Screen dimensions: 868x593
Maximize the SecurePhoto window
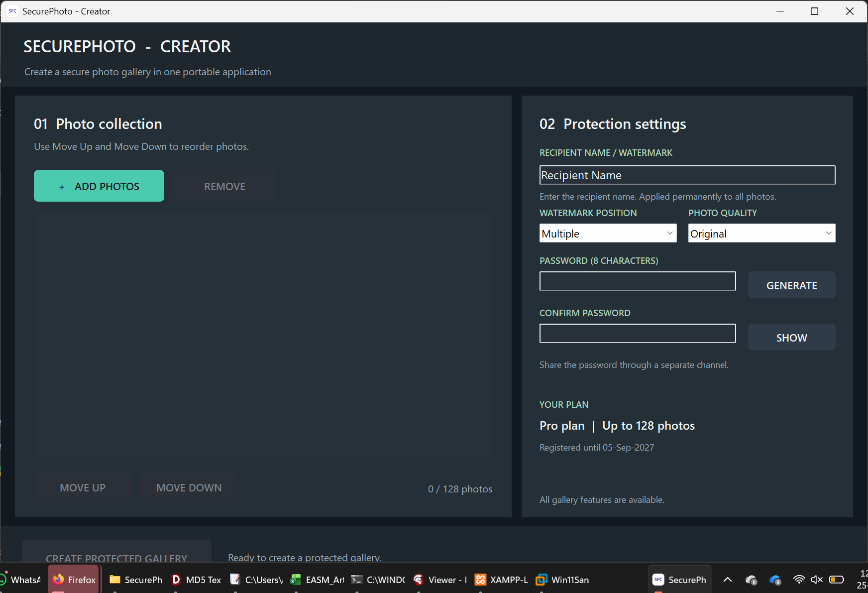814,11
